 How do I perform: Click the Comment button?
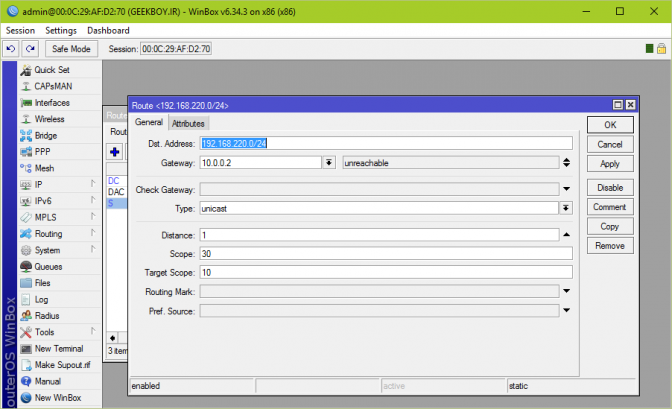(610, 207)
